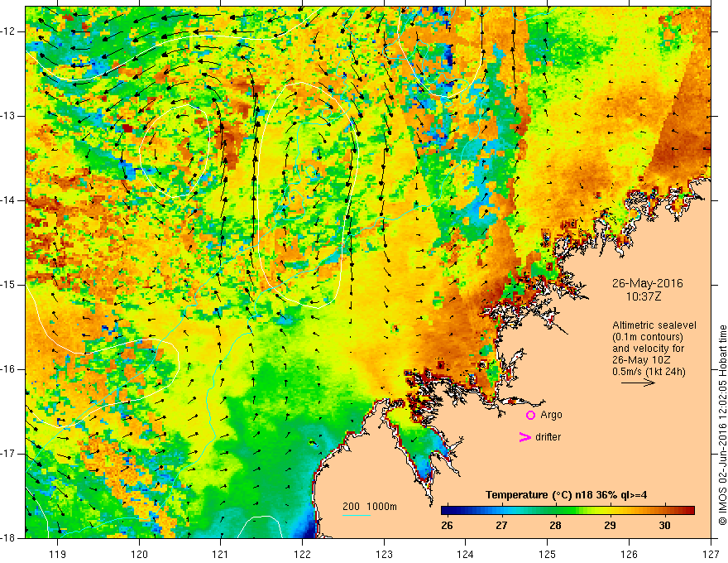Click the 'Temperature (°C) n18 36% ql>=4' title
Screen dimensions: 728x563
click(566, 495)
